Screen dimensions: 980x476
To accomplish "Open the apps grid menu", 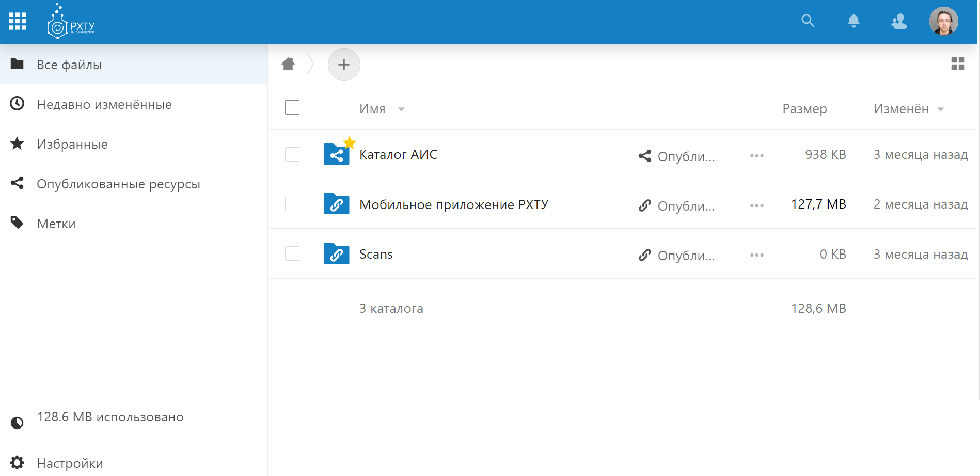I will (18, 21).
